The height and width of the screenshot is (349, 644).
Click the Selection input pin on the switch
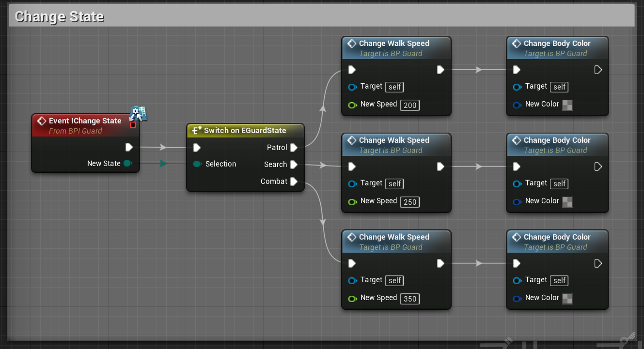point(197,164)
